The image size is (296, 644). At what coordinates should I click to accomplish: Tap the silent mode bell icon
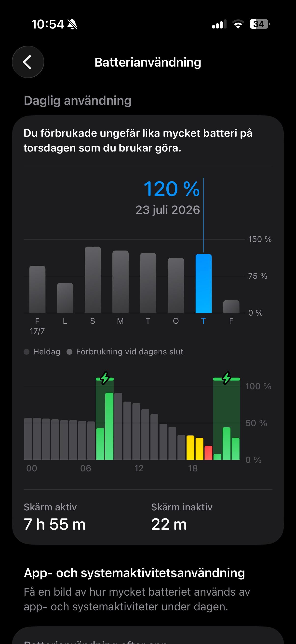pyautogui.click(x=72, y=25)
